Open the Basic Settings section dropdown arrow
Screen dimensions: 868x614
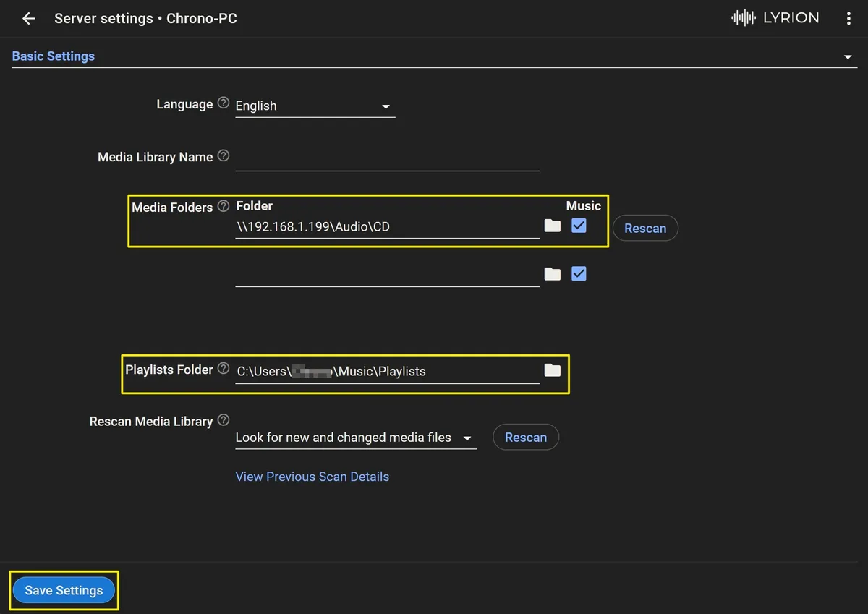point(848,56)
